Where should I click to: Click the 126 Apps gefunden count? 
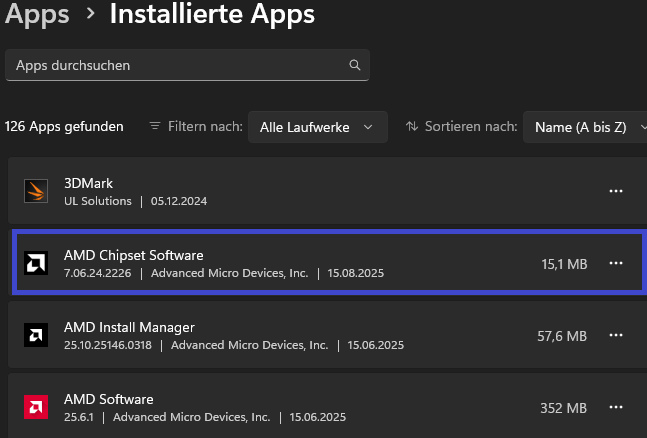64,126
